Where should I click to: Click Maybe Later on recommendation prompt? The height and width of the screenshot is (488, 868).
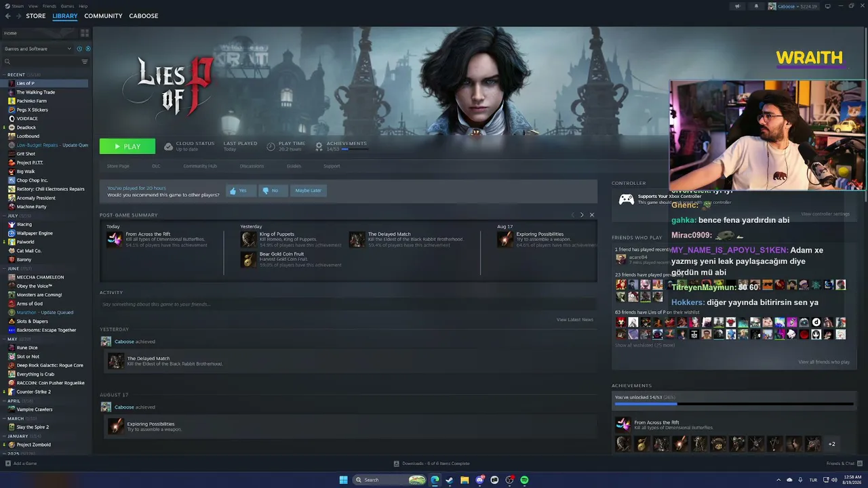pyautogui.click(x=308, y=190)
